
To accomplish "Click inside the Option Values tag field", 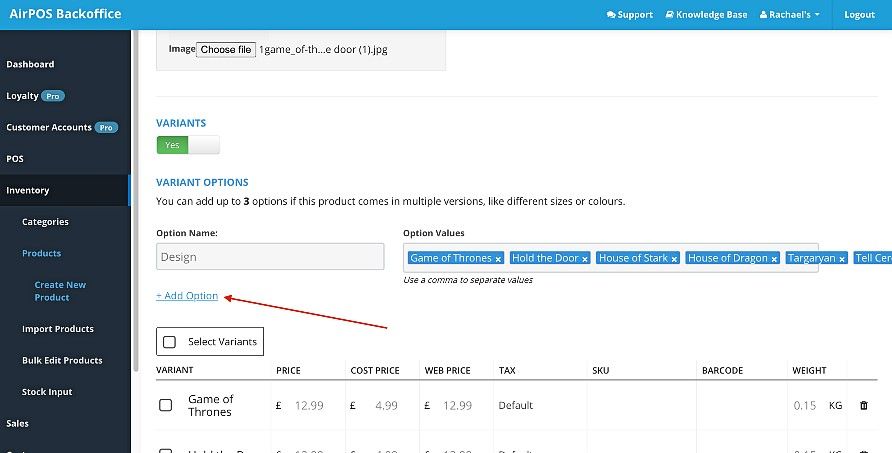I will click(x=610, y=258).
